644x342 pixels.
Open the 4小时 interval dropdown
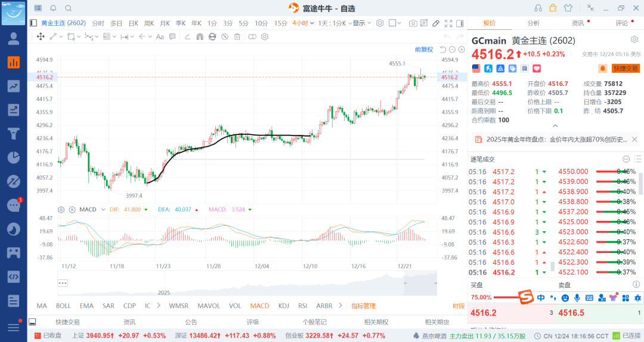[303, 23]
